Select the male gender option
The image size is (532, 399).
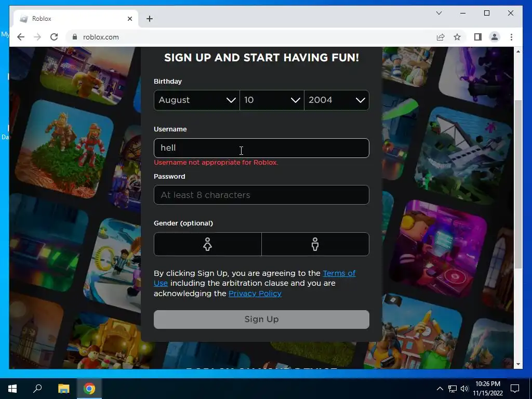(x=315, y=244)
